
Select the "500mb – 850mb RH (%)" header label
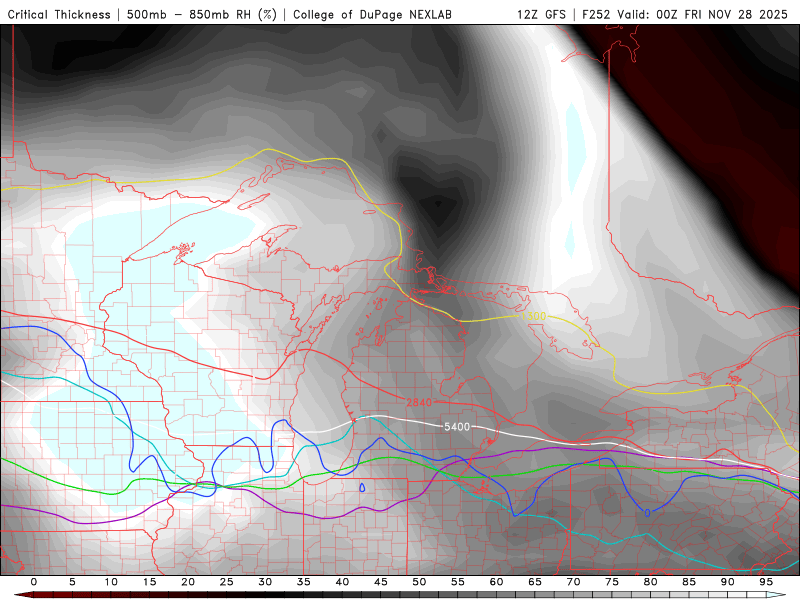[x=202, y=14]
